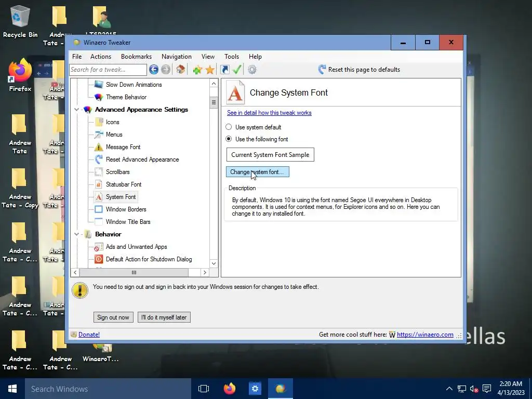Show hidden tray icons chevron
Viewport: 532px width, 399px height.
click(449, 389)
